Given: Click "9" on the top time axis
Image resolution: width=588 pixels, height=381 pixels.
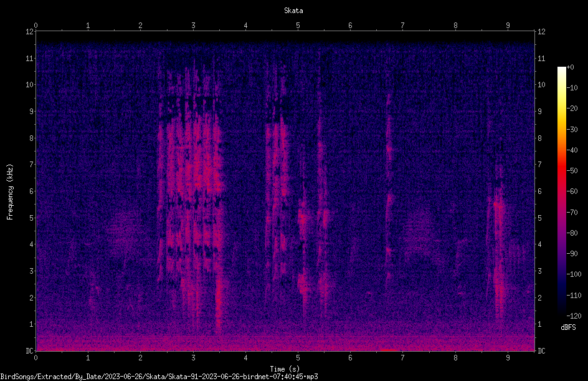Looking at the screenshot, I should [x=508, y=26].
